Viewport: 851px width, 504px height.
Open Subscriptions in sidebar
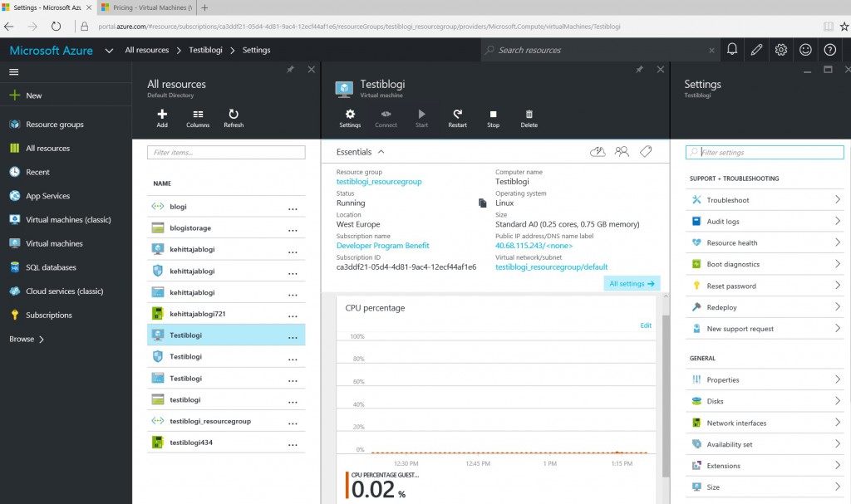click(66, 316)
